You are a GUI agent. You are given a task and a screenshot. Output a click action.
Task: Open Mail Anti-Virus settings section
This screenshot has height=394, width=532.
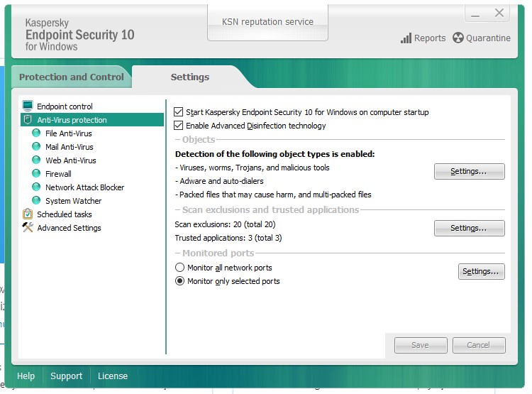click(x=70, y=147)
